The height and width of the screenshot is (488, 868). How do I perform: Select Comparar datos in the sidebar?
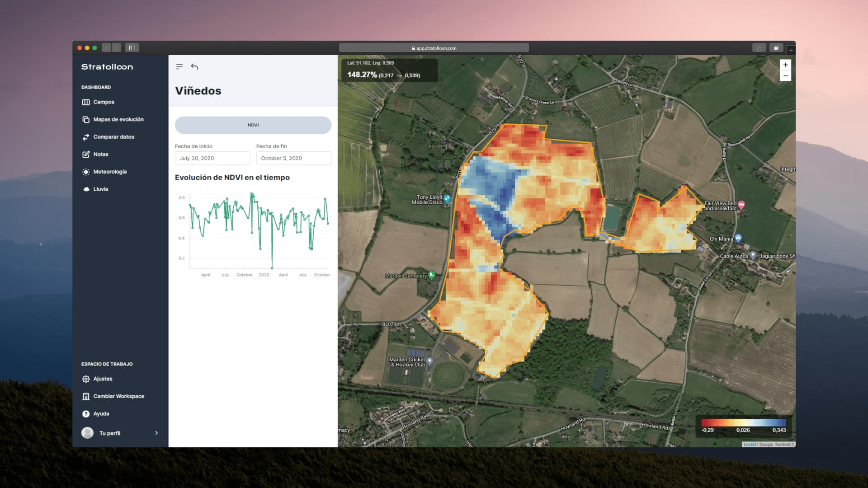[113, 136]
